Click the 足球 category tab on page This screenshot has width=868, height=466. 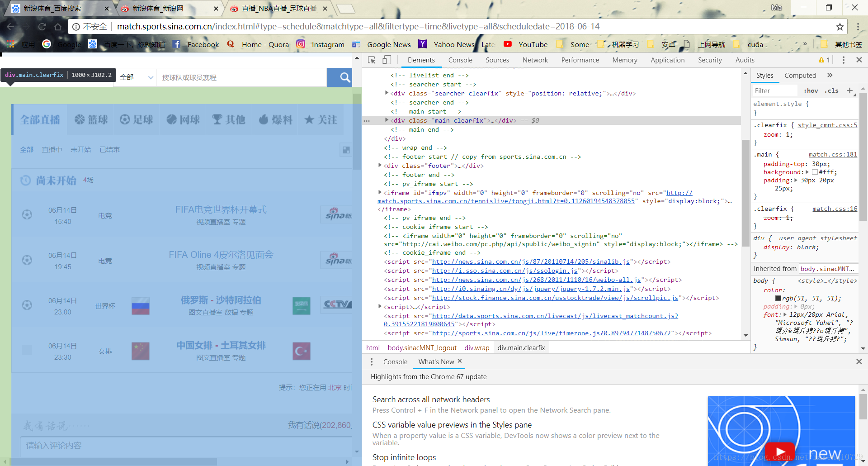coord(137,119)
